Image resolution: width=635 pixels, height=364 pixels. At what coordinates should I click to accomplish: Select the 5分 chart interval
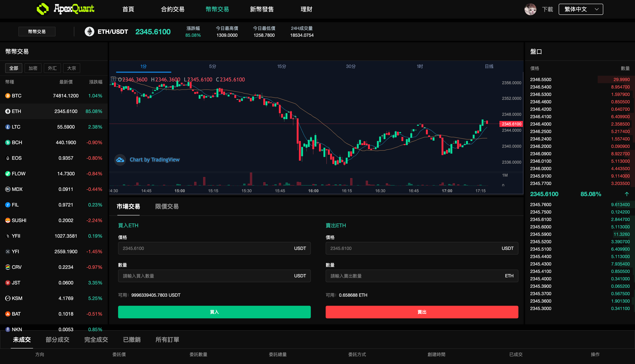click(x=212, y=66)
